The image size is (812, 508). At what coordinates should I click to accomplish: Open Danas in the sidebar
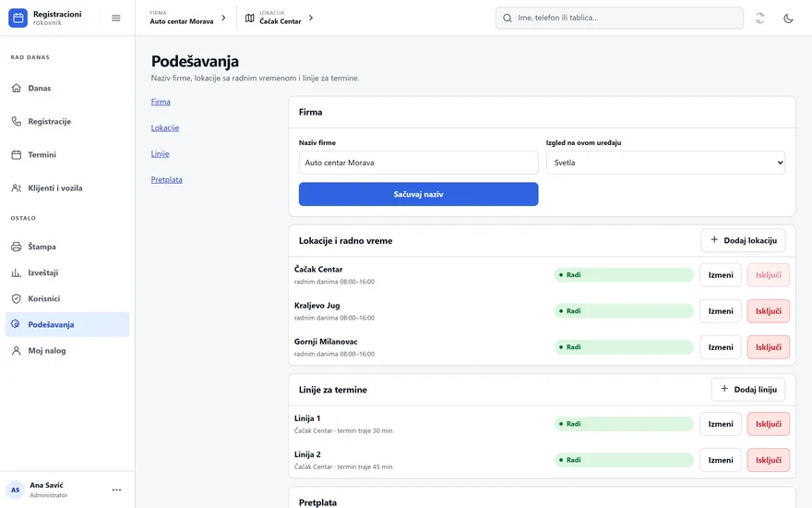[67, 88]
